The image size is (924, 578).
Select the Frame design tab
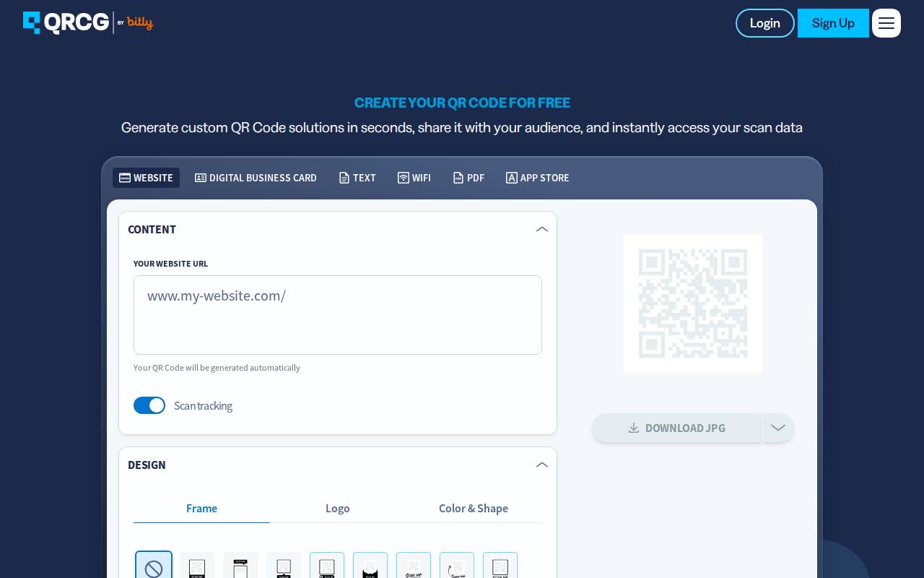click(201, 508)
